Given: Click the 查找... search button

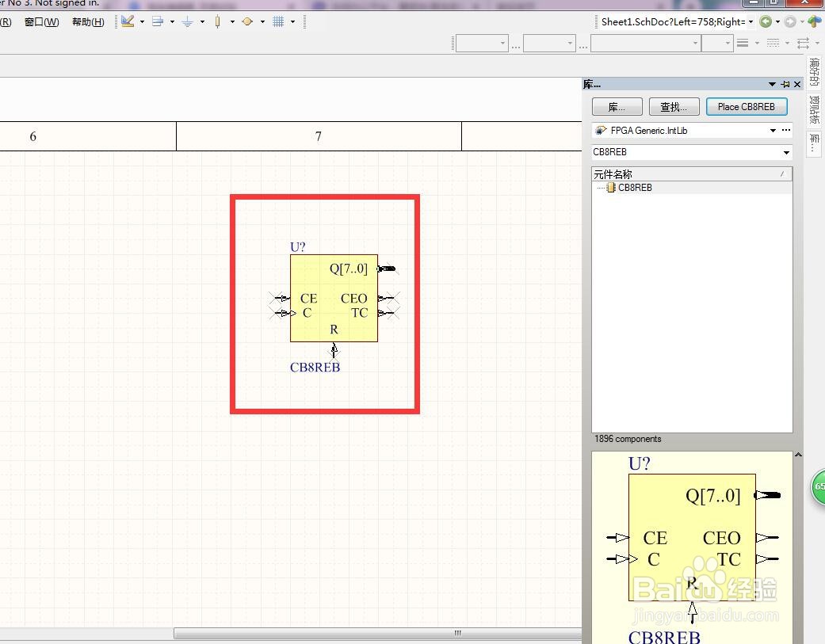Looking at the screenshot, I should coord(674,107).
